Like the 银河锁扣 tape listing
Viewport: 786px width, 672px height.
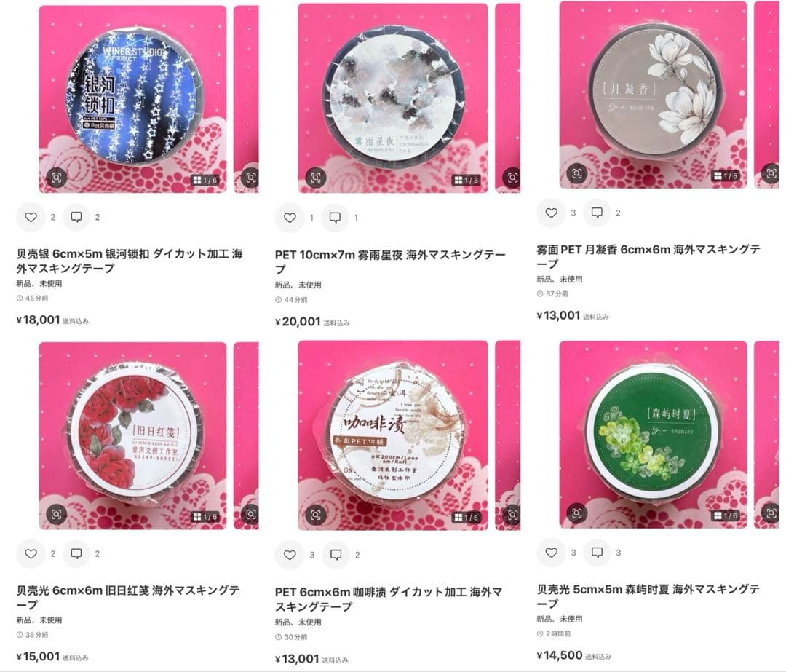(x=31, y=217)
